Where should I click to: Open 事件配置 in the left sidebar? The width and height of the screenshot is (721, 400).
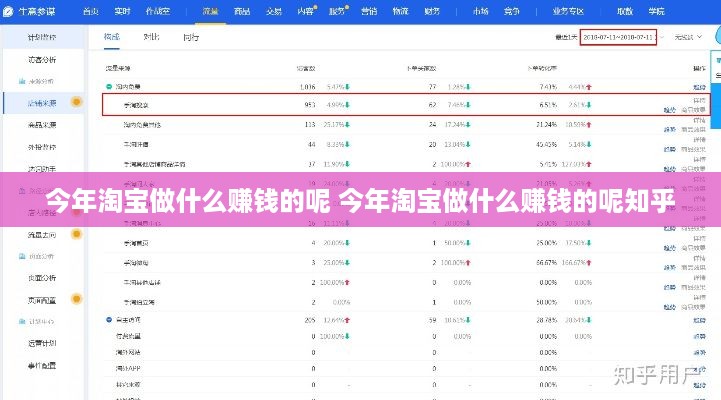click(42, 366)
